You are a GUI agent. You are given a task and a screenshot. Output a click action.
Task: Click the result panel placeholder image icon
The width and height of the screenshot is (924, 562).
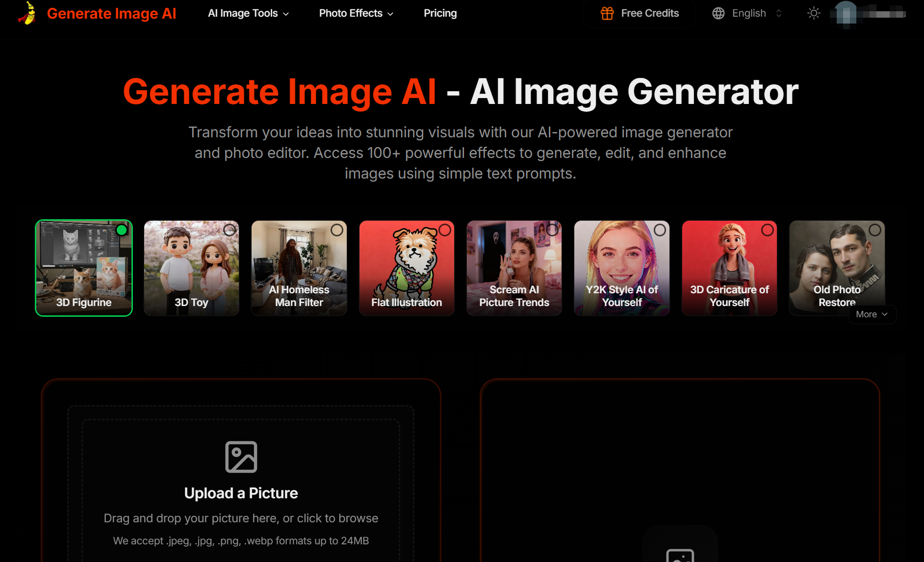(x=680, y=556)
